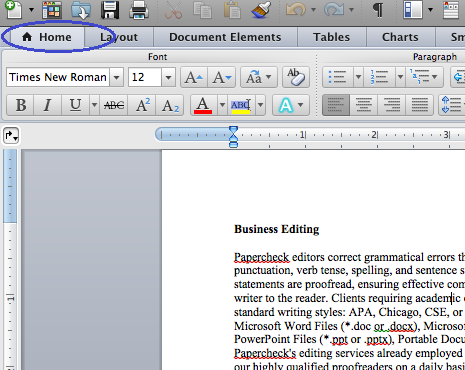Click the misspelled word Papercheck
This screenshot has height=370, width=465.
click(x=262, y=257)
